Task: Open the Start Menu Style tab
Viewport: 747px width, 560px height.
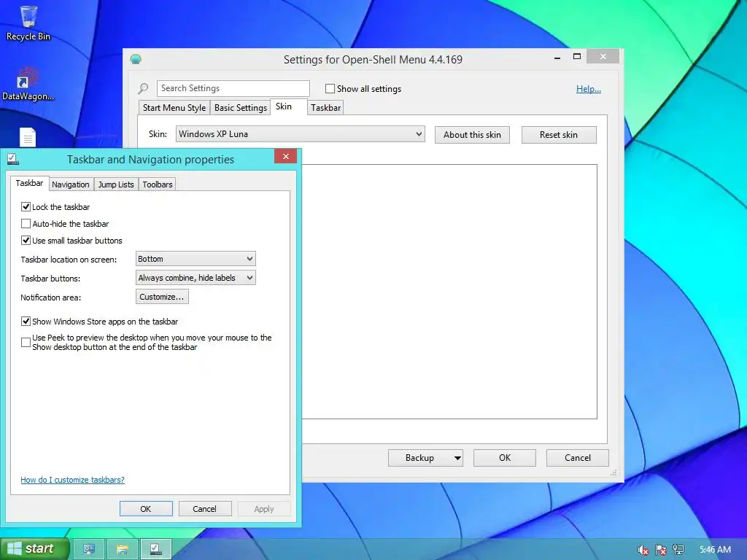Action: click(174, 108)
